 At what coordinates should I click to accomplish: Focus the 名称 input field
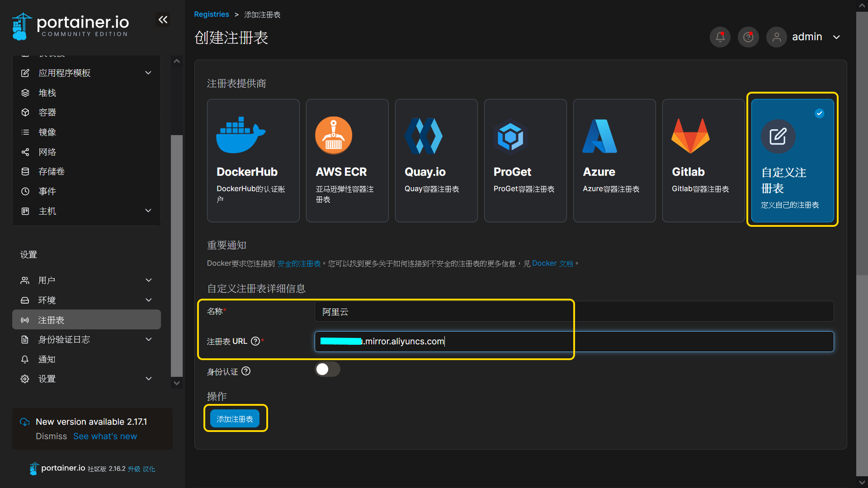tap(574, 311)
